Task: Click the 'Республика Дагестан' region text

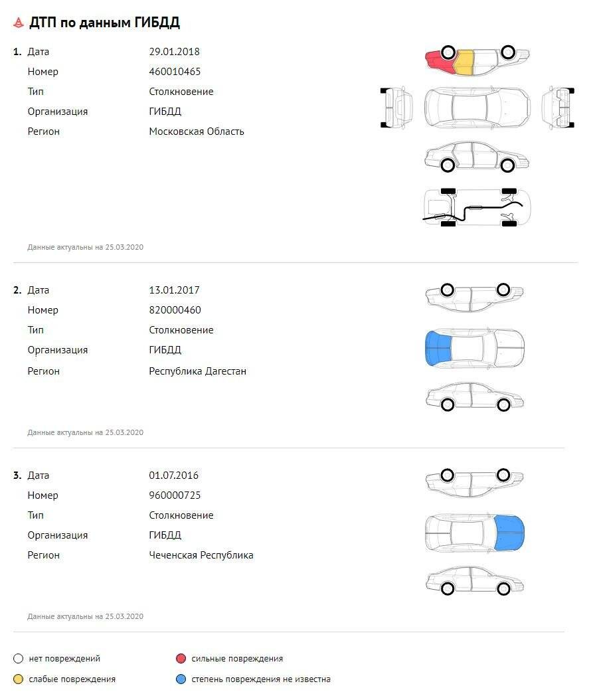Action: (x=197, y=371)
